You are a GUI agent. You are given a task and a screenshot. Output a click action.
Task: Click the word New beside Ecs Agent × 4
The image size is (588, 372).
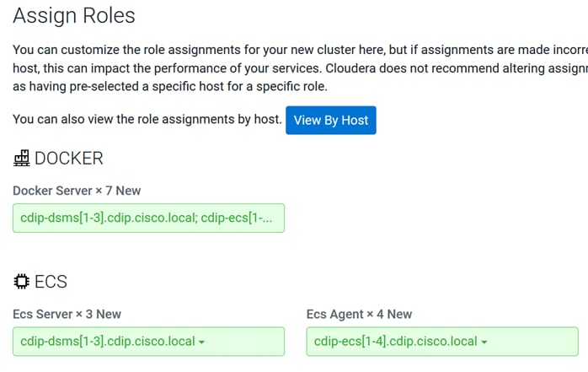click(400, 314)
